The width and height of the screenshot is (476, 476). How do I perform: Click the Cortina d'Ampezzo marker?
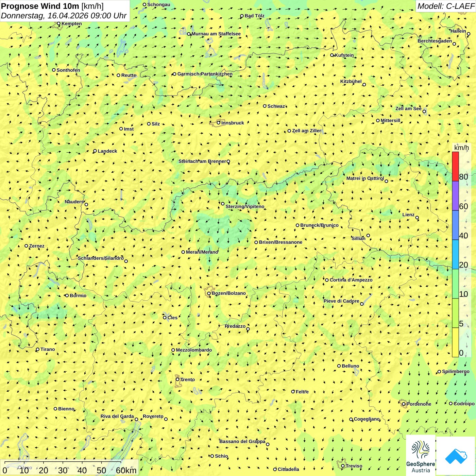[x=327, y=280]
